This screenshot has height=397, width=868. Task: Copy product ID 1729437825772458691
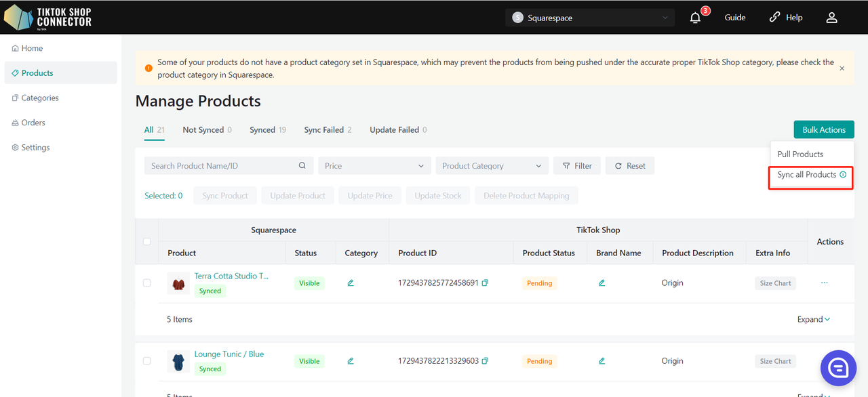[x=485, y=283]
